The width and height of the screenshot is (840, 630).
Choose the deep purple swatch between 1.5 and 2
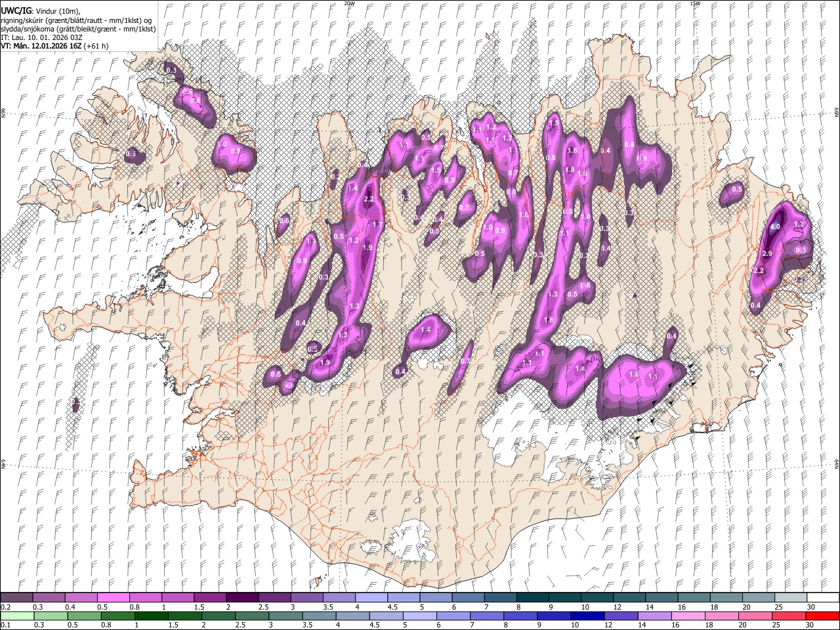tap(210, 598)
